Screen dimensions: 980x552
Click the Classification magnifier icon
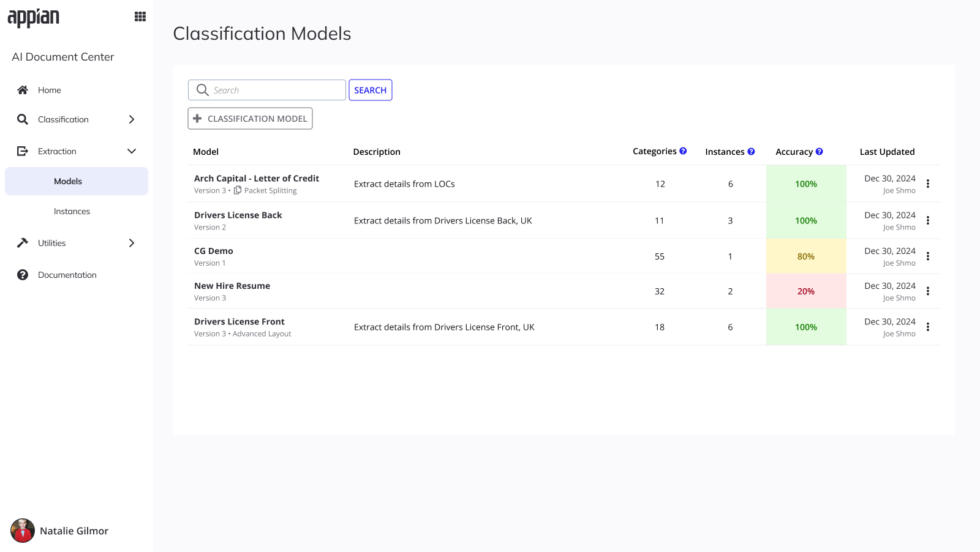tap(22, 119)
